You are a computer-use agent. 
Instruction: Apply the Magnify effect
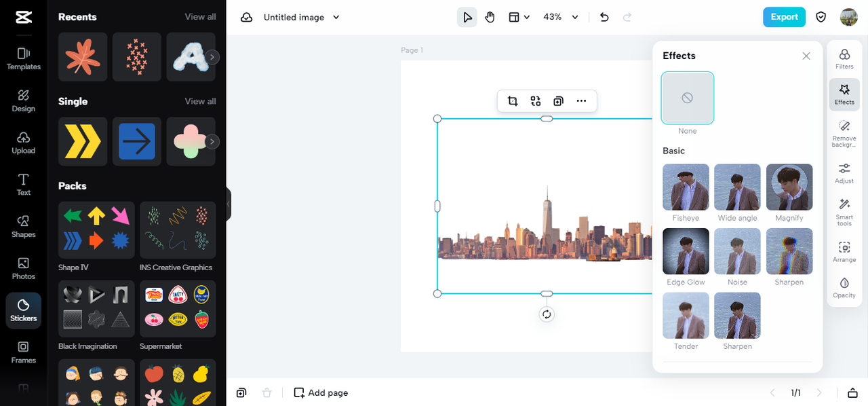pyautogui.click(x=789, y=187)
